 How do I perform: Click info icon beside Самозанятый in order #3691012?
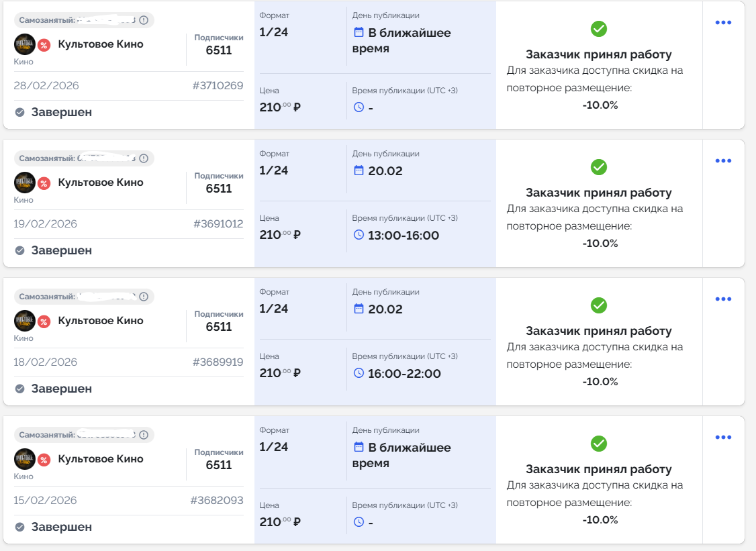[144, 158]
